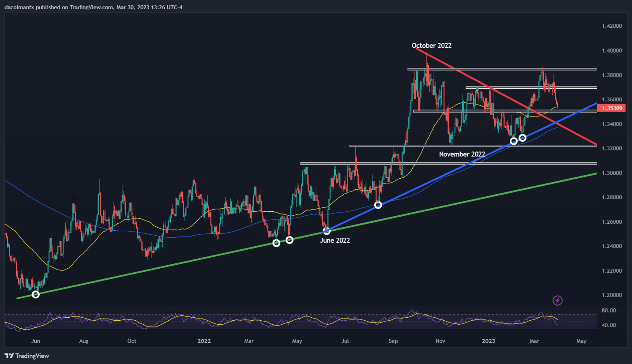Click the white circle marker below 'Jun' low
The image size is (632, 364).
(36, 294)
